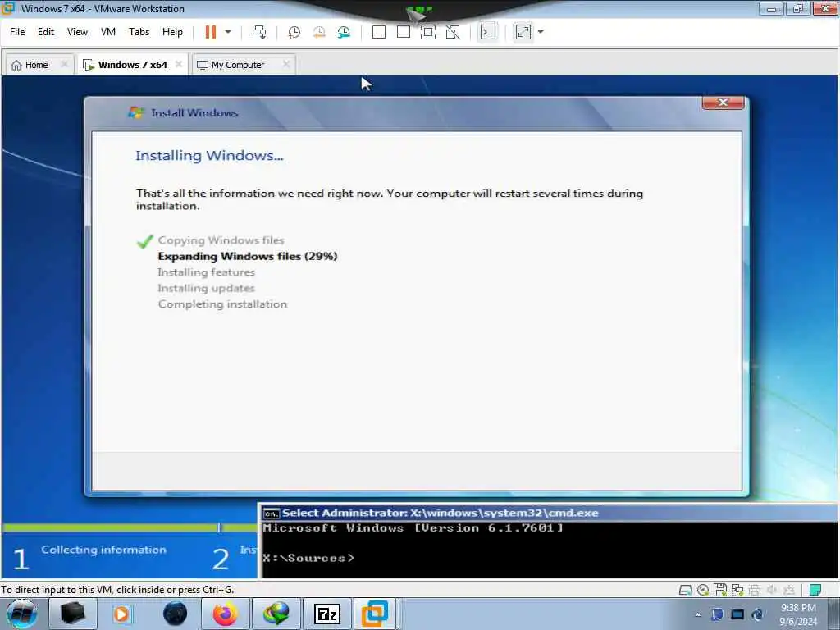Open the Snapshot Manager
Screen dimensions: 840x630
coord(344,32)
